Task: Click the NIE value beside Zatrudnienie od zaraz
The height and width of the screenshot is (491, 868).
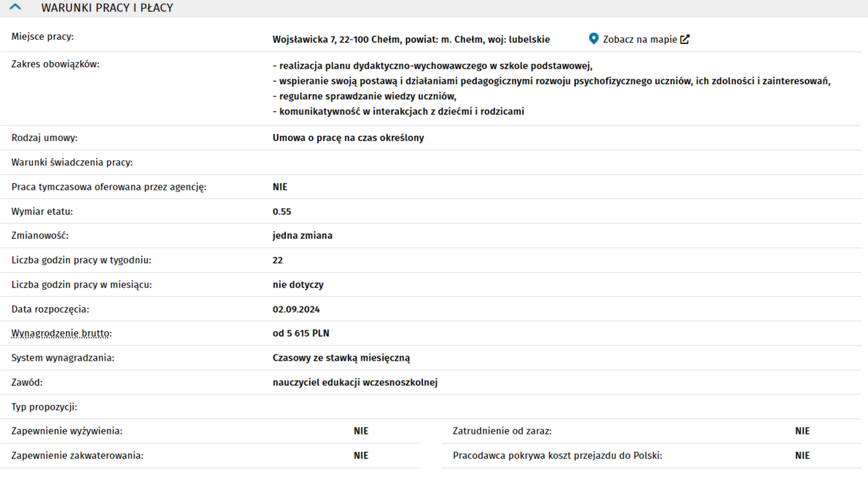Action: (x=802, y=431)
